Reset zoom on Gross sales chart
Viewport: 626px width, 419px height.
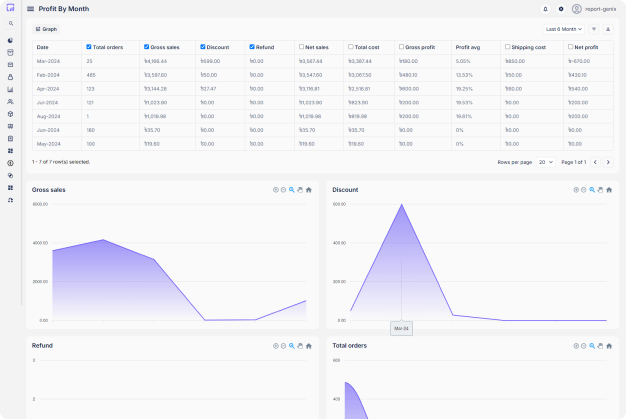pos(309,190)
